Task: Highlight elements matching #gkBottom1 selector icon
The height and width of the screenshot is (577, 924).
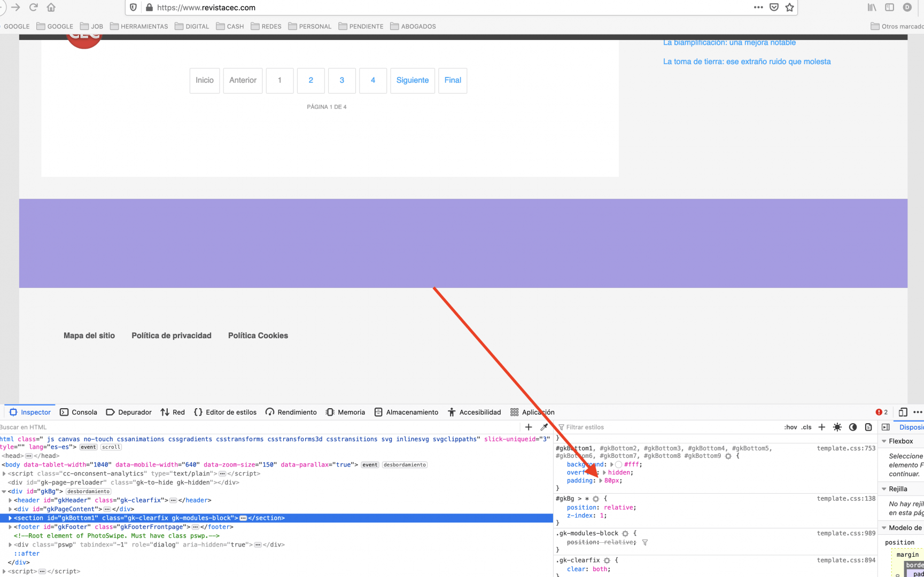Action: pyautogui.click(x=728, y=456)
